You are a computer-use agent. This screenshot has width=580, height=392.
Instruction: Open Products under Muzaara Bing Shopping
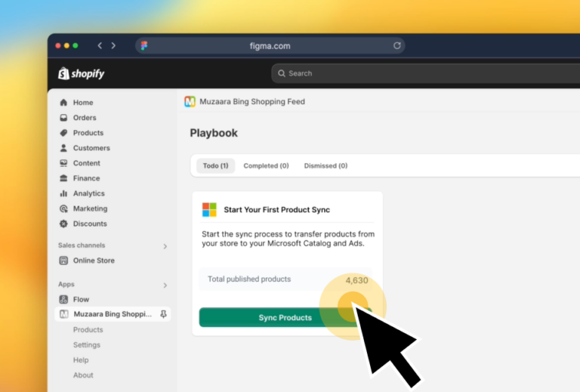pos(88,329)
